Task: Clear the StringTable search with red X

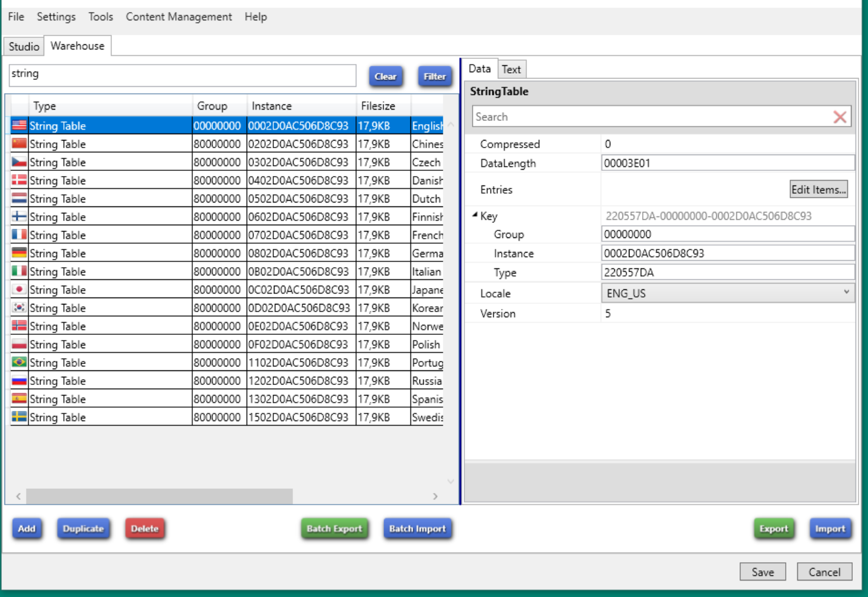Action: 840,117
